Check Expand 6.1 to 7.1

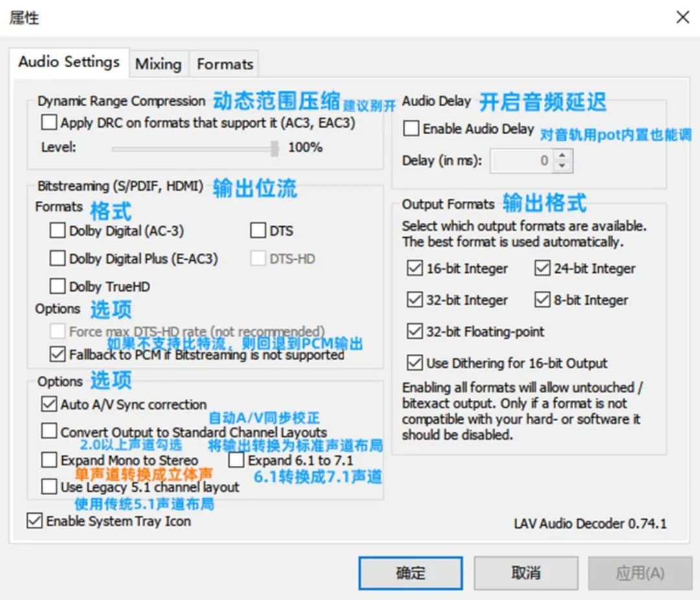pyautogui.click(x=236, y=460)
